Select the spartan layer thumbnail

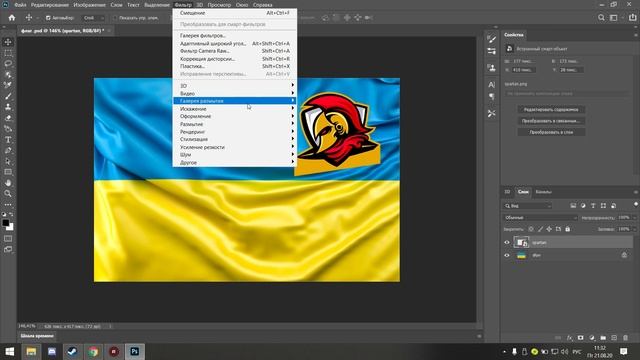pos(521,242)
